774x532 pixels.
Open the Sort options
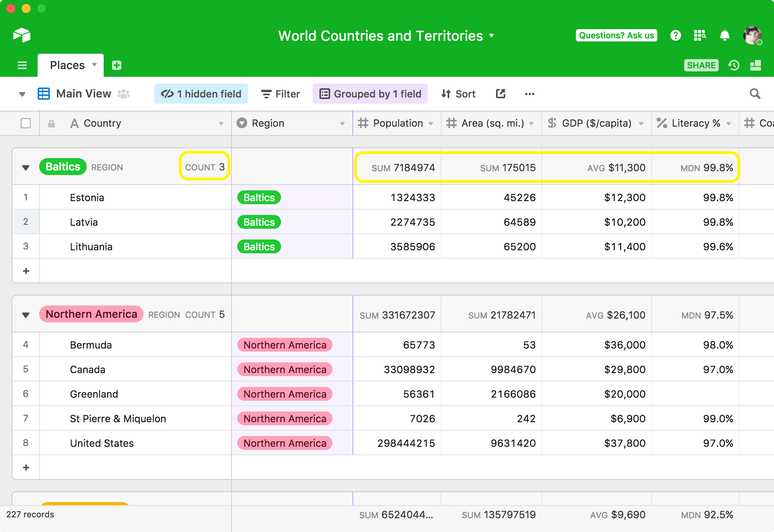458,94
